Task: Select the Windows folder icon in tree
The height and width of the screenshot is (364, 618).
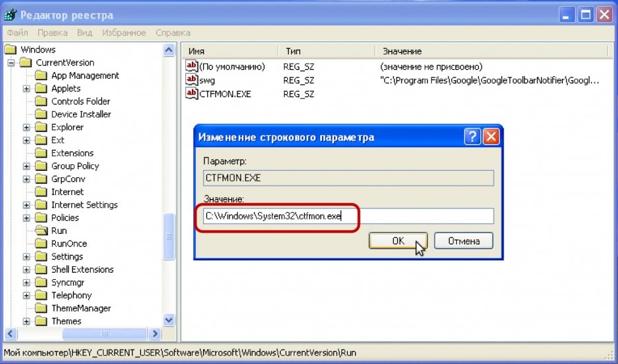Action: tap(10, 50)
